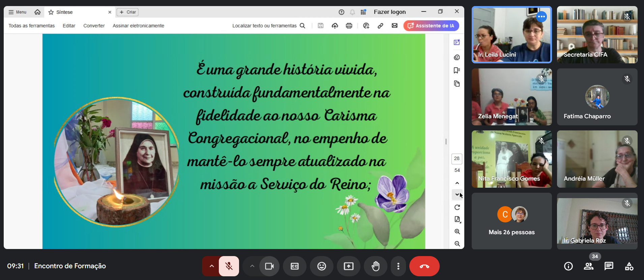The height and width of the screenshot is (280, 644).
Task: Select Andréia Müller video tile
Action: (x=597, y=159)
